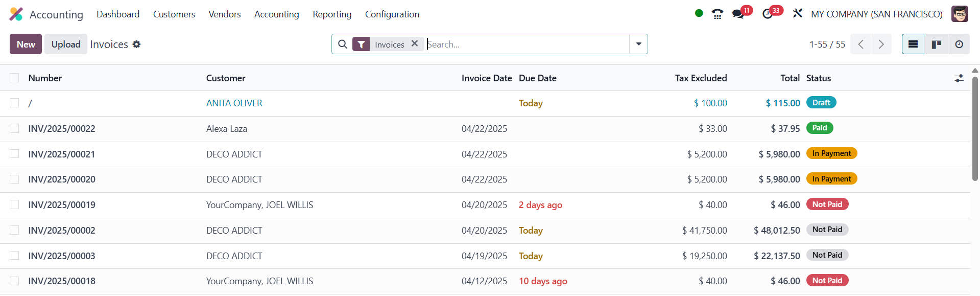
Task: Open optional columns settings icon
Action: [x=959, y=78]
